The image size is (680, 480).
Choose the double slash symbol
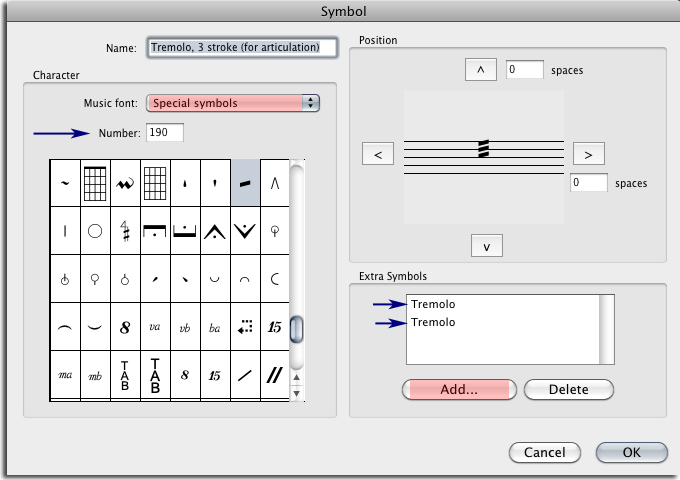(x=275, y=375)
